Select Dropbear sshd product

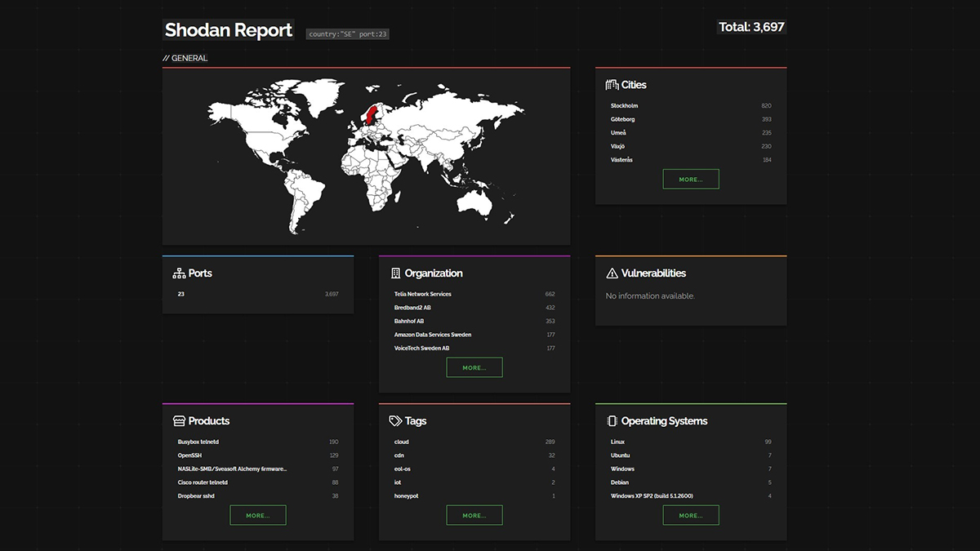(196, 496)
